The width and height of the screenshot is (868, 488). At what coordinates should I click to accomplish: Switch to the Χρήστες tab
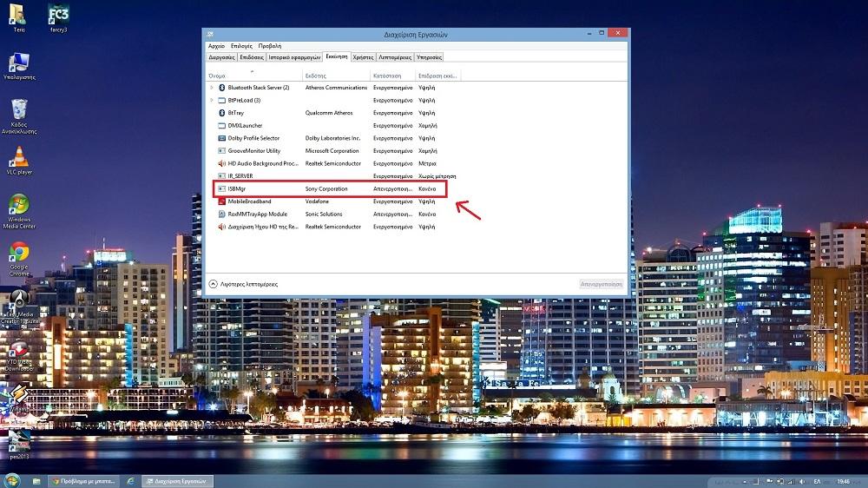(363, 57)
